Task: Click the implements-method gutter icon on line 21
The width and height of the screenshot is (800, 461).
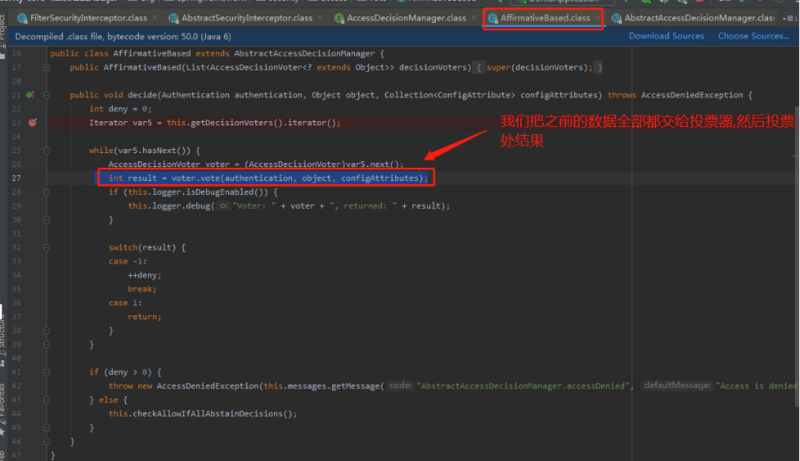Action: (30, 95)
